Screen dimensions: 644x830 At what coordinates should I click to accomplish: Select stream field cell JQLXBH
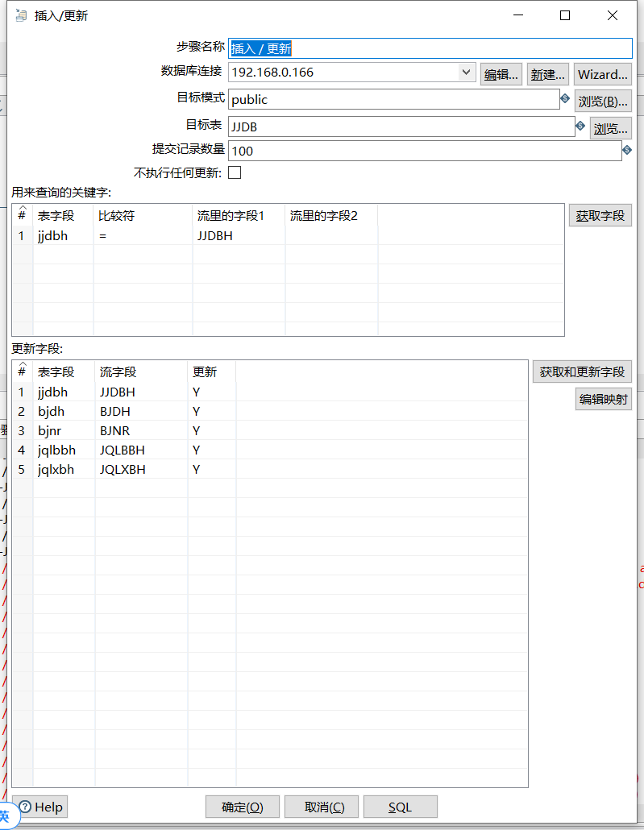click(141, 469)
